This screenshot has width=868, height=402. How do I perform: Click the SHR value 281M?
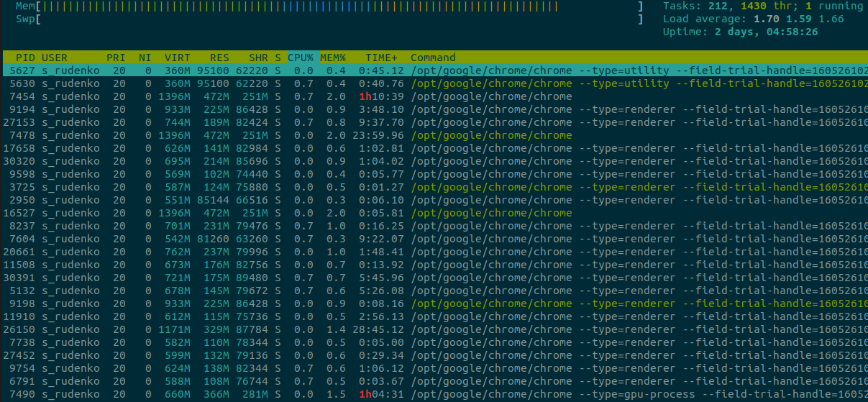255,394
